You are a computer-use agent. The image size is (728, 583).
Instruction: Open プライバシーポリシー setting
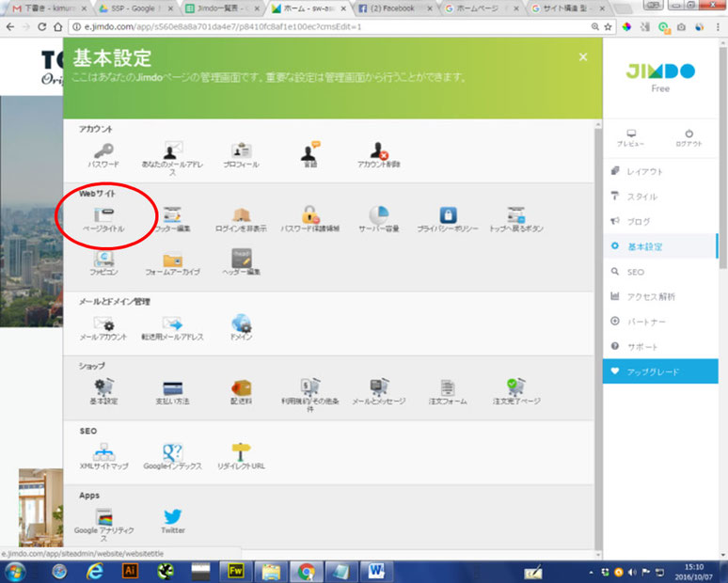pos(448,219)
